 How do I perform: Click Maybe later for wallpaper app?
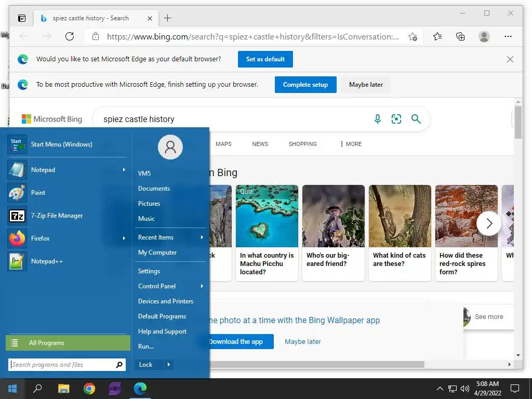(x=303, y=342)
